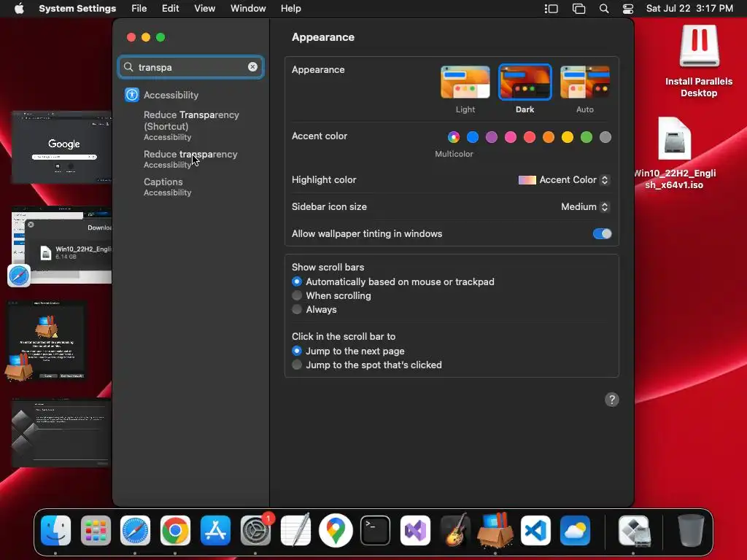This screenshot has height=560, width=747.
Task: Pick the yellow accent color
Action: tap(568, 137)
